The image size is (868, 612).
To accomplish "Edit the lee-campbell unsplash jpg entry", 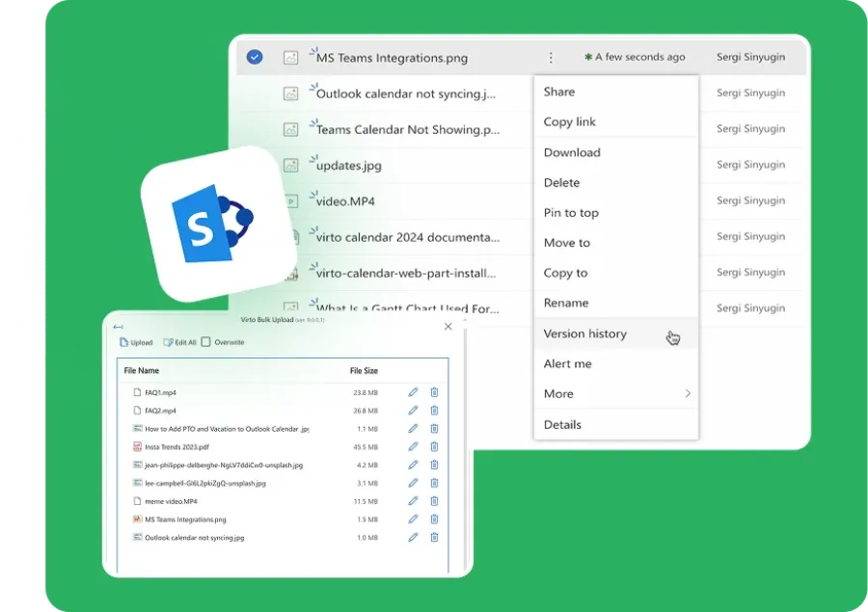I will pyautogui.click(x=413, y=483).
